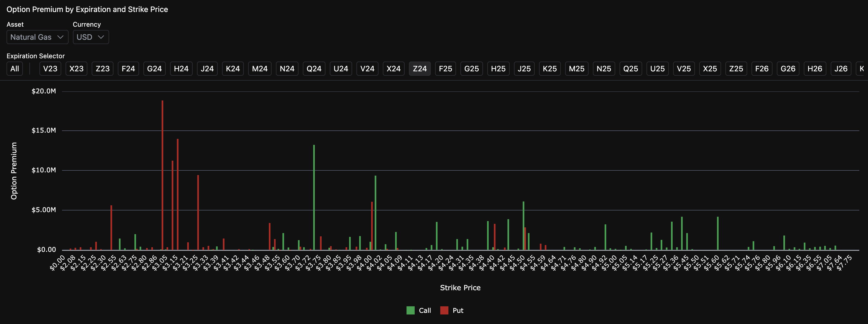
Task: Select the J24 expiration
Action: (207, 69)
